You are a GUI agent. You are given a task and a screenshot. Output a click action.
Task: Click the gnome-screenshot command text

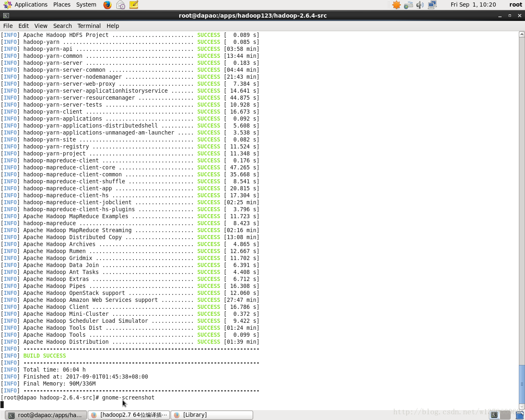(x=128, y=397)
